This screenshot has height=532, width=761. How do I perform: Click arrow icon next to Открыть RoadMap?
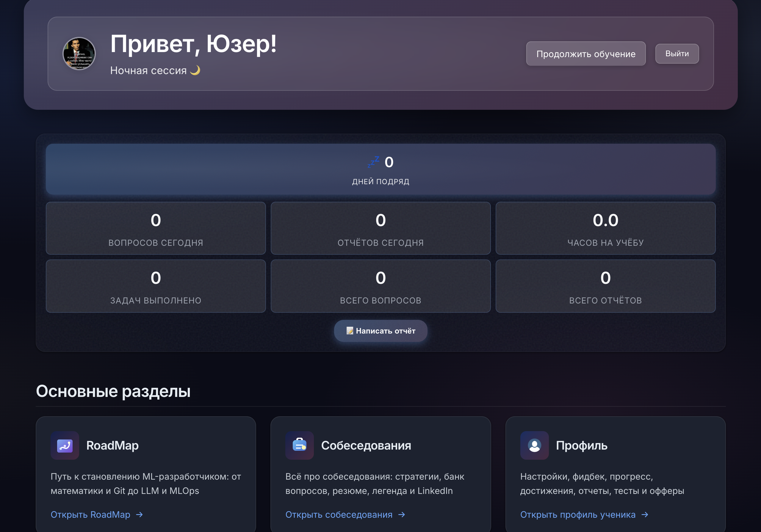pos(139,514)
